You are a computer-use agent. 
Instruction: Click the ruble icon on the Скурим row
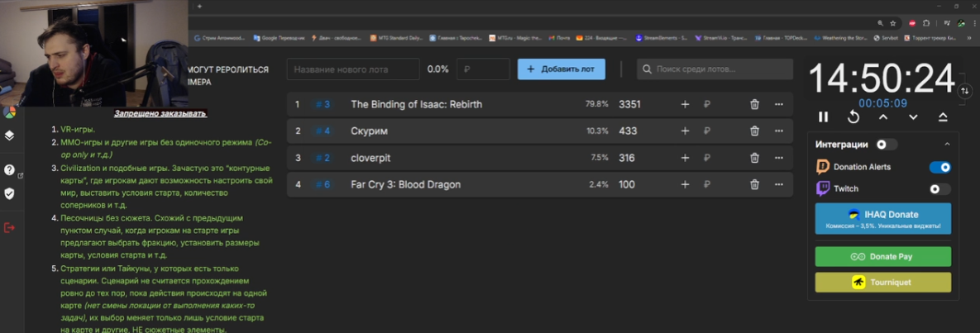[707, 131]
